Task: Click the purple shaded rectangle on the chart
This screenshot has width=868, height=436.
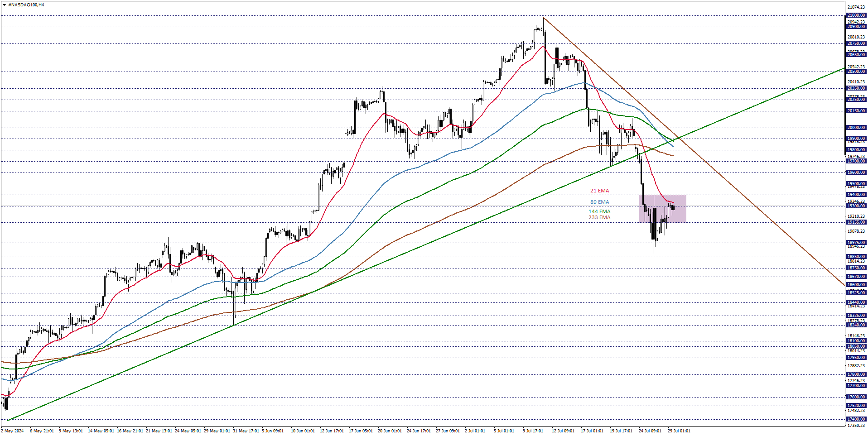Action: click(663, 209)
